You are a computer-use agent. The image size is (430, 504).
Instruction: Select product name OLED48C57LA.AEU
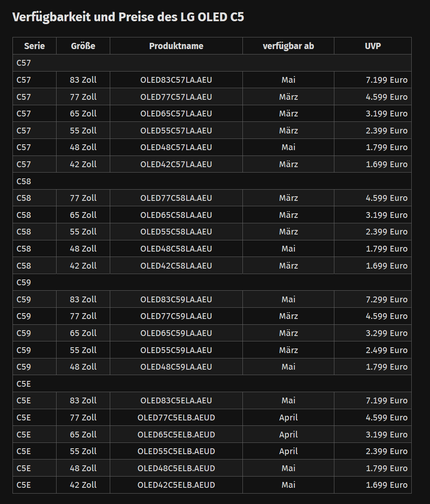[x=176, y=147]
